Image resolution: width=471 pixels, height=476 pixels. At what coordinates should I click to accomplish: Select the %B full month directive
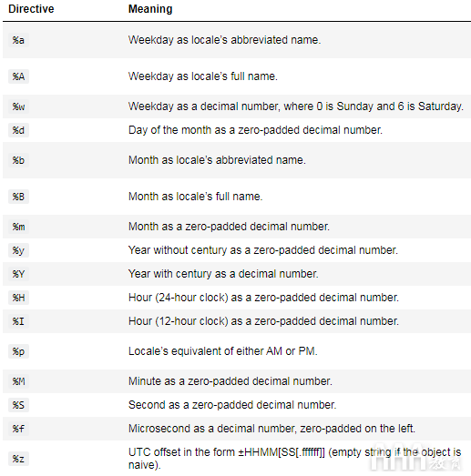coord(18,197)
